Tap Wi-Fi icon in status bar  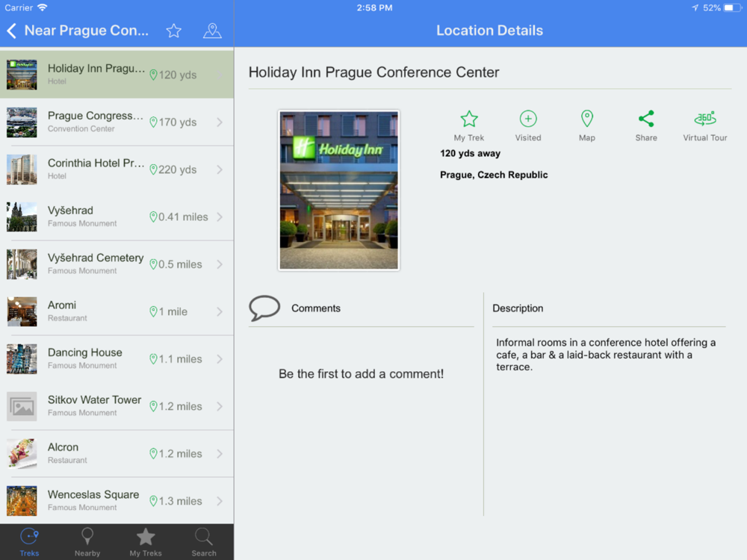(x=43, y=7)
